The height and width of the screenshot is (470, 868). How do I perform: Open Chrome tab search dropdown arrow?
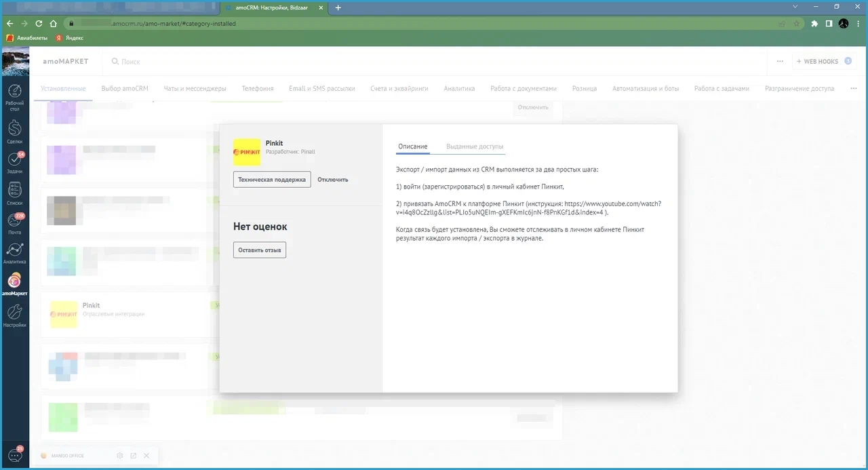[x=797, y=7]
